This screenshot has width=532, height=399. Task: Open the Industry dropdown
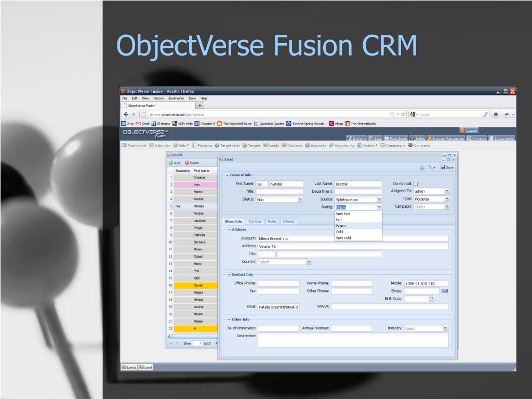(445, 328)
